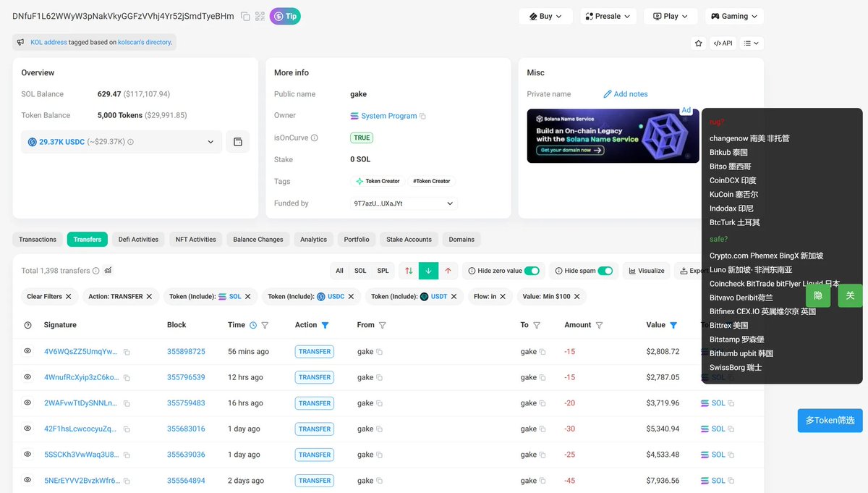Toggle the Hide zero value switch
This screenshot has width=868, height=493.
[x=532, y=271]
